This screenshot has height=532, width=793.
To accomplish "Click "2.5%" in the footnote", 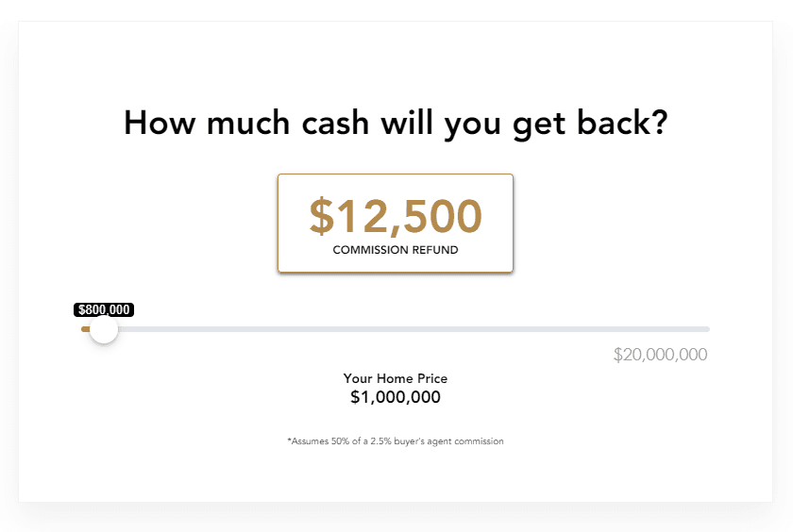I will 380,441.
